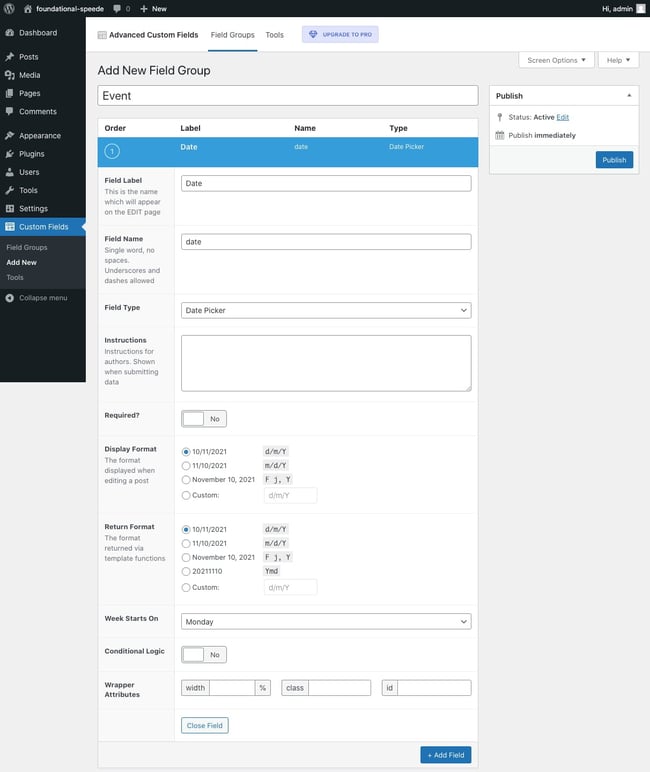Screen dimensions: 650x772
Task: Click the Plugins icon in sidebar
Action: click(10, 154)
